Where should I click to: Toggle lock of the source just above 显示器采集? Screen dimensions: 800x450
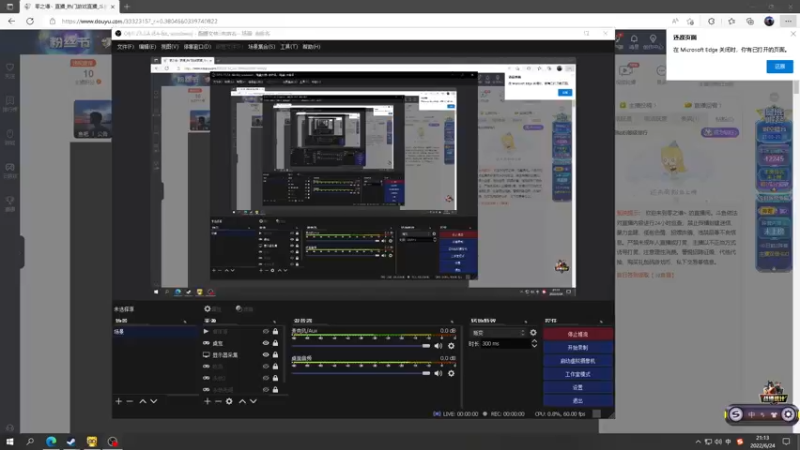point(276,343)
